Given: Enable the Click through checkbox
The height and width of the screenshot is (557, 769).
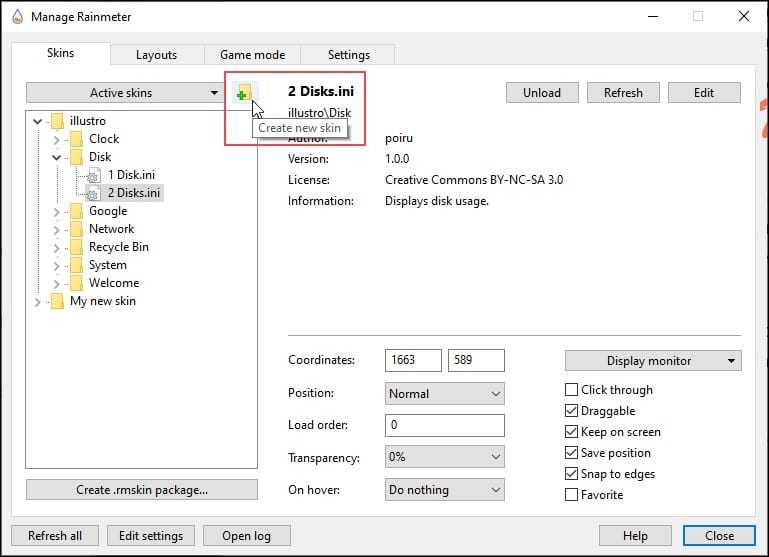Looking at the screenshot, I should click(x=571, y=390).
